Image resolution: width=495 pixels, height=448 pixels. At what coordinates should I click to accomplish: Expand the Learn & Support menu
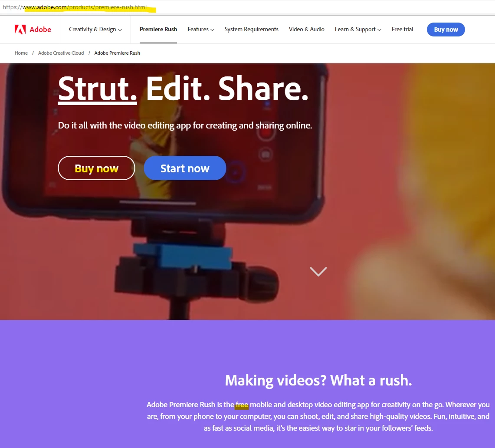click(x=358, y=30)
